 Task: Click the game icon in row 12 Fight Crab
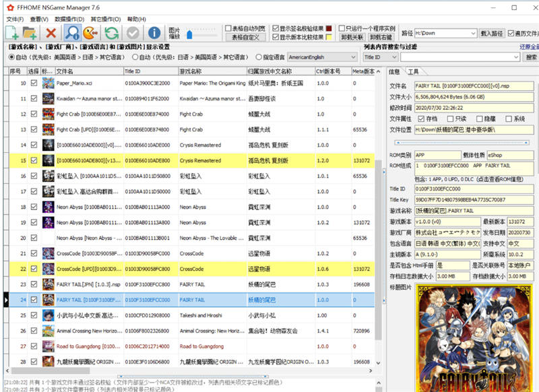pos(48,114)
